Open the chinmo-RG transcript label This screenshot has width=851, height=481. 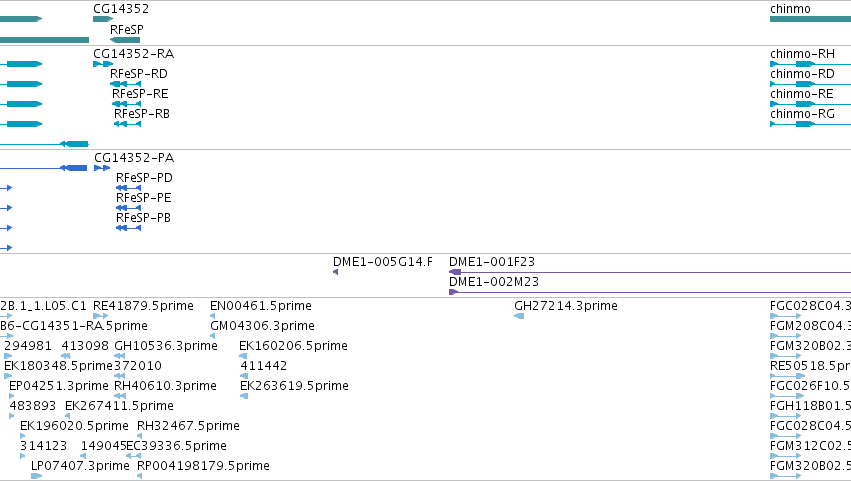tap(802, 114)
